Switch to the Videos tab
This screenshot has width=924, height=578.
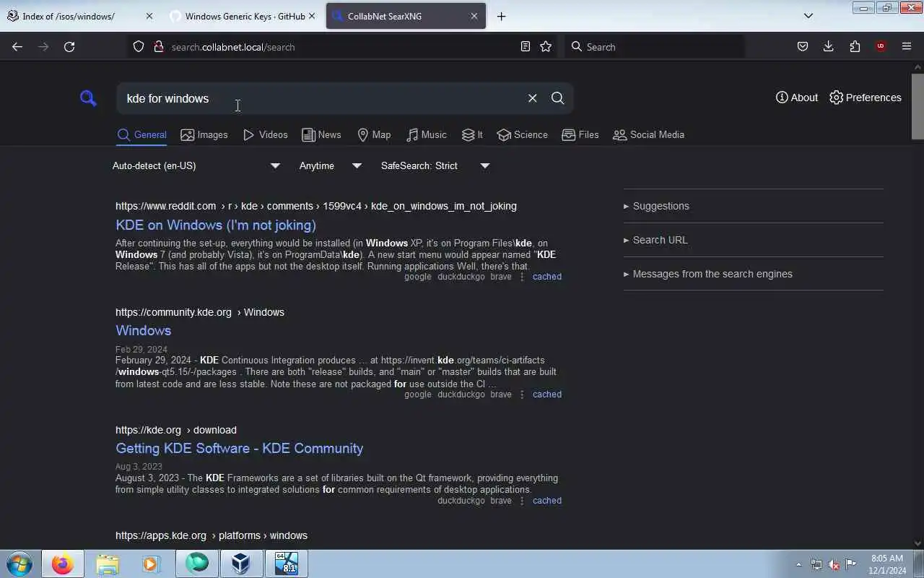point(265,134)
